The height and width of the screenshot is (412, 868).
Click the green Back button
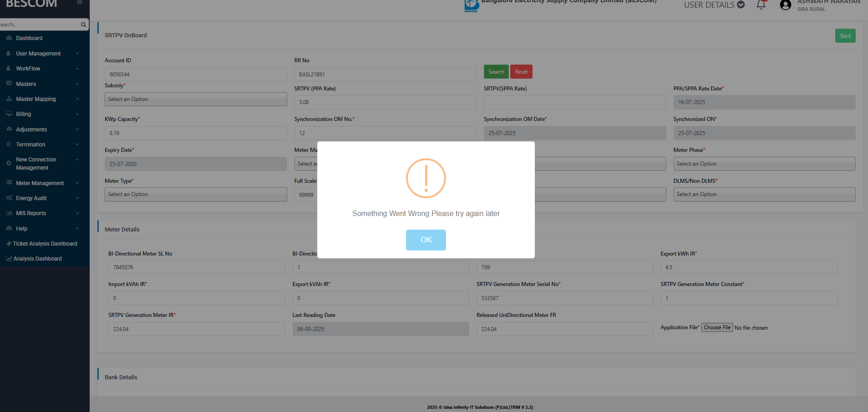click(845, 36)
